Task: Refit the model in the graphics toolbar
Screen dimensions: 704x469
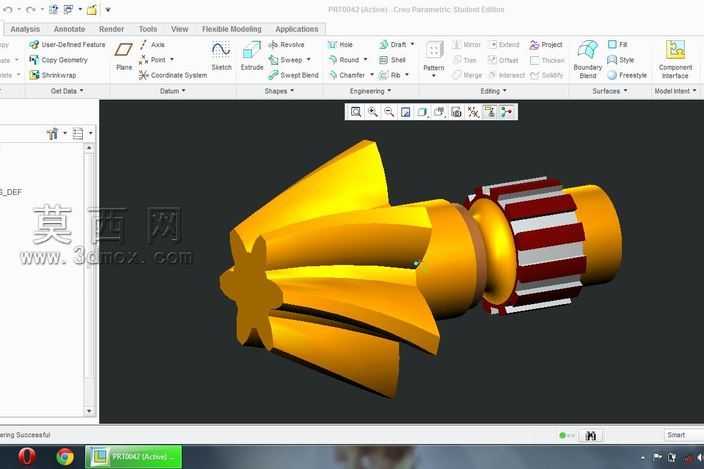Action: [356, 112]
